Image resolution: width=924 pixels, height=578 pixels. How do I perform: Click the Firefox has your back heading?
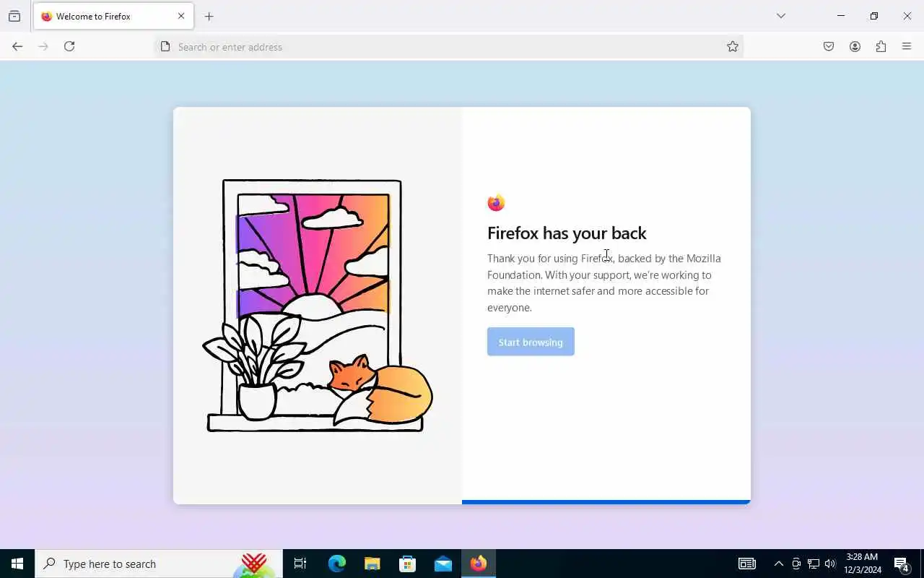click(567, 233)
